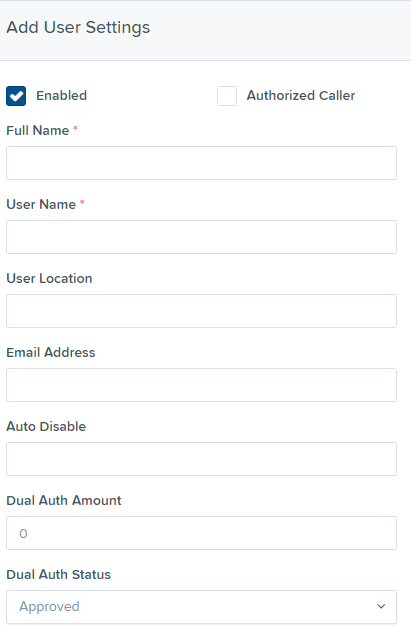This screenshot has width=411, height=643.
Task: Click inside the User Location field
Action: [201, 311]
